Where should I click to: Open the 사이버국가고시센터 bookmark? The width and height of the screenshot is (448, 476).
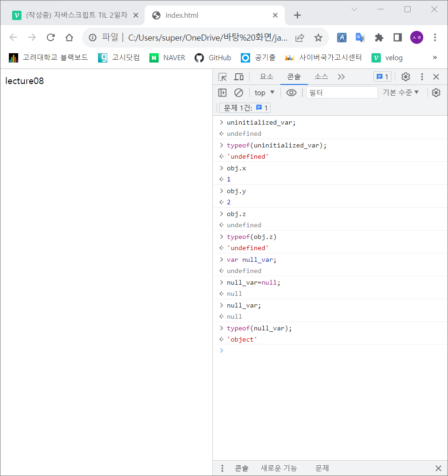pyautogui.click(x=323, y=57)
